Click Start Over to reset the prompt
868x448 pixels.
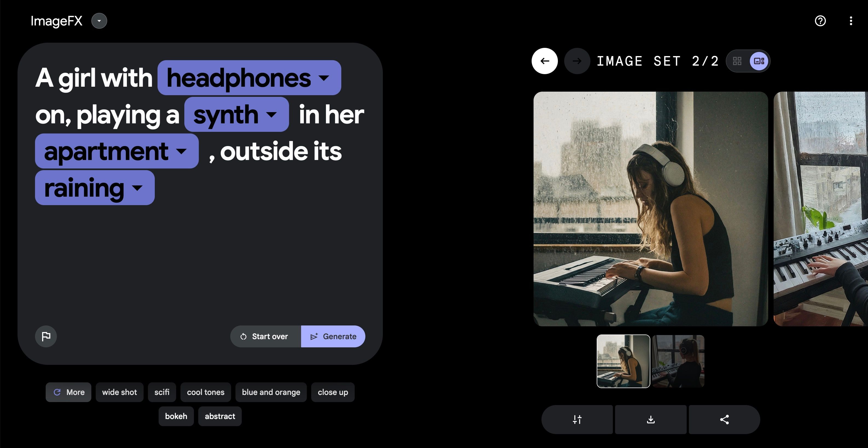click(x=263, y=336)
